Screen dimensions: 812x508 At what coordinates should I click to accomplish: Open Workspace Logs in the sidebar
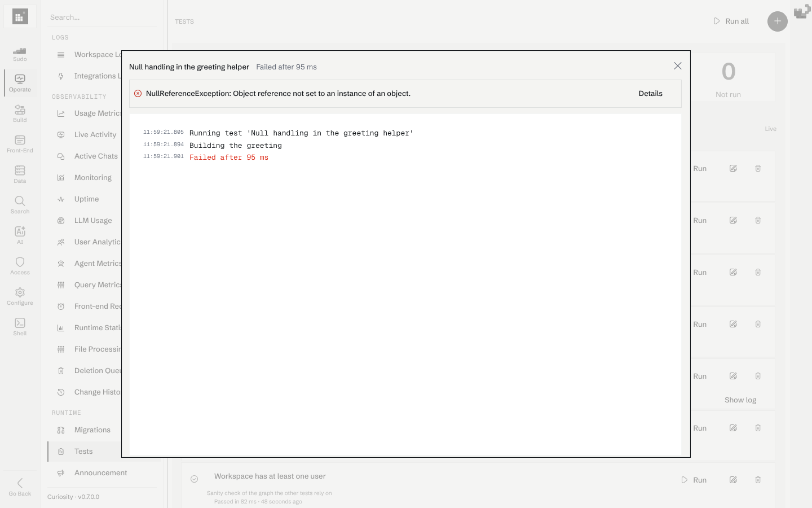pos(85,55)
